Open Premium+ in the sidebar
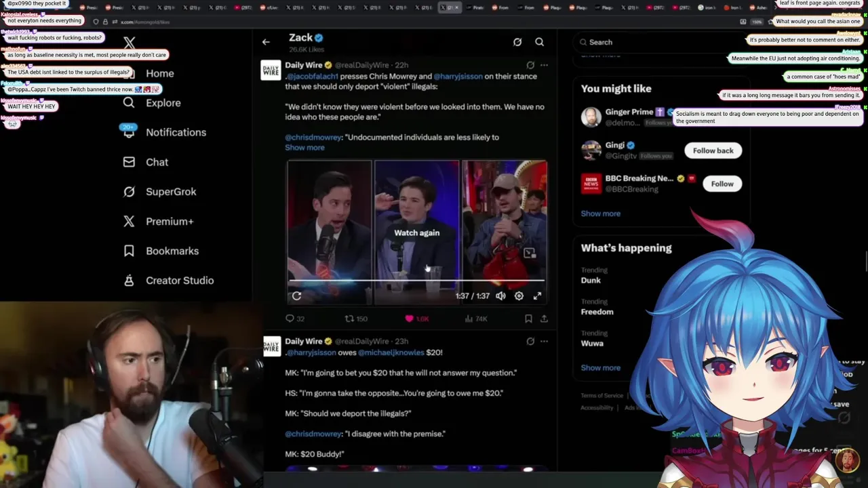Screen dimensions: 868x488 tap(170, 221)
